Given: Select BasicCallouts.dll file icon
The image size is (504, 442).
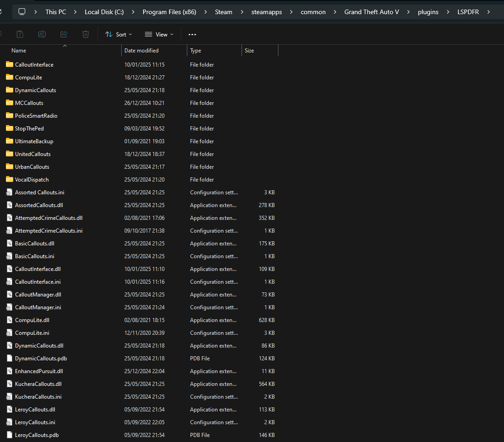Looking at the screenshot, I should (x=9, y=243).
